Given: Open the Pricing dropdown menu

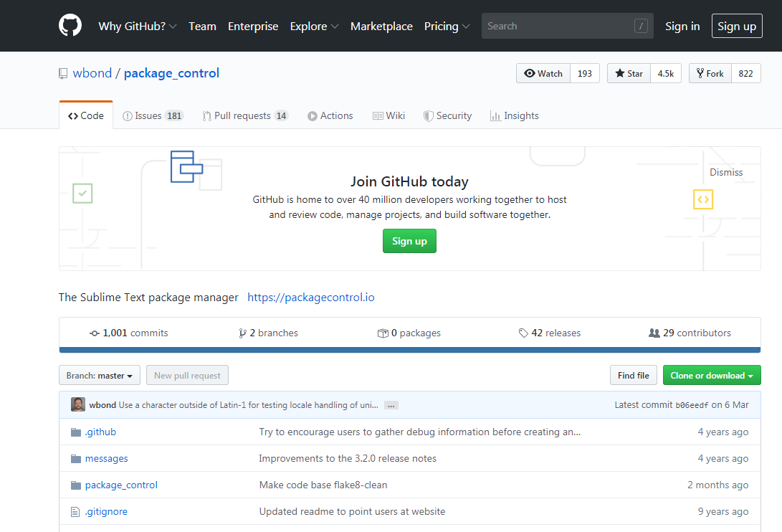Looking at the screenshot, I should coord(447,26).
